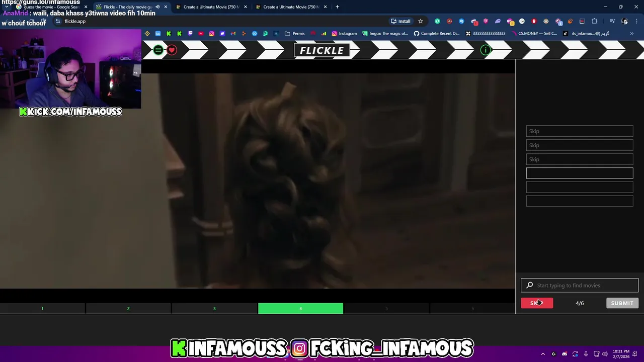Image resolution: width=644 pixels, height=362 pixels.
Task: Focus the 'Start typing to find movies' field
Action: (x=580, y=286)
